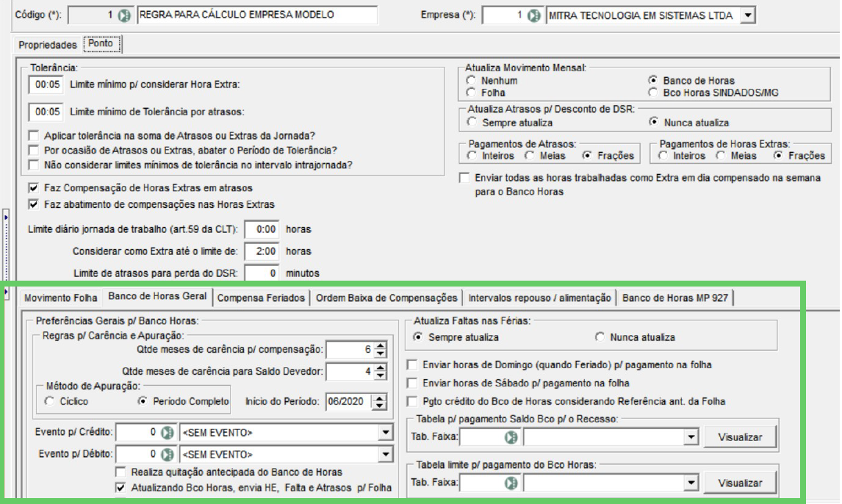Open the Empresa company dropdown
The height and width of the screenshot is (504, 842).
pyautogui.click(x=747, y=15)
